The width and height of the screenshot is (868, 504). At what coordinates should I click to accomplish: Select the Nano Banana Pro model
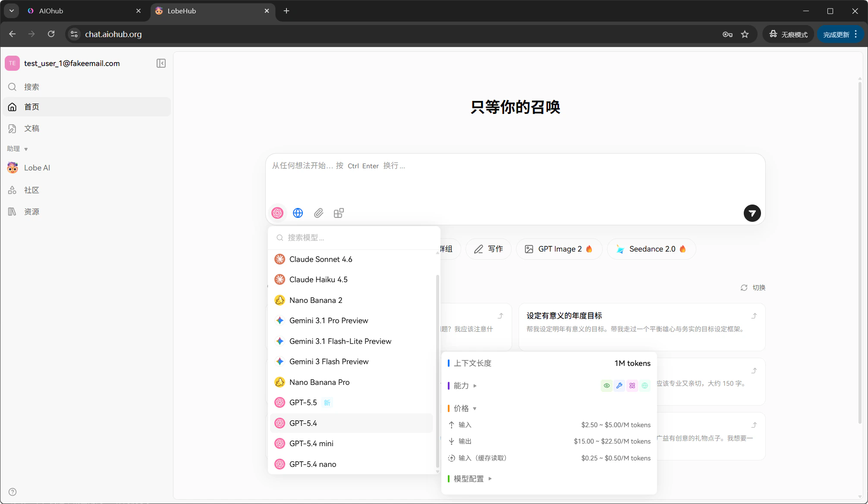click(x=351, y=382)
